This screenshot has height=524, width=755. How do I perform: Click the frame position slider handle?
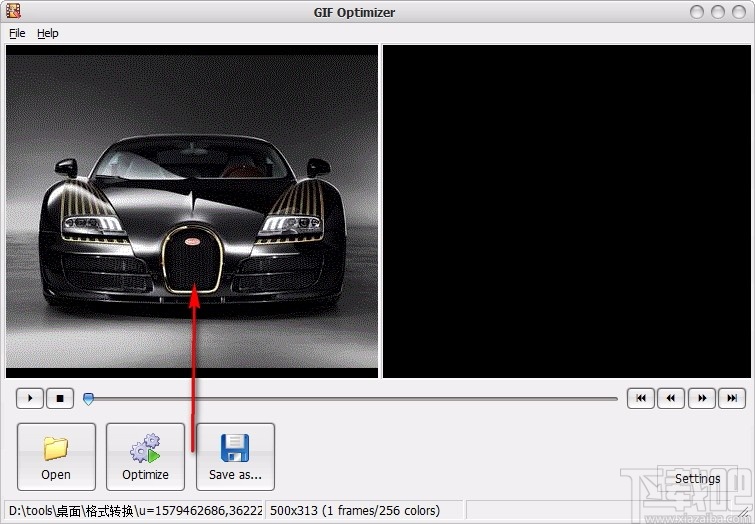(x=89, y=399)
